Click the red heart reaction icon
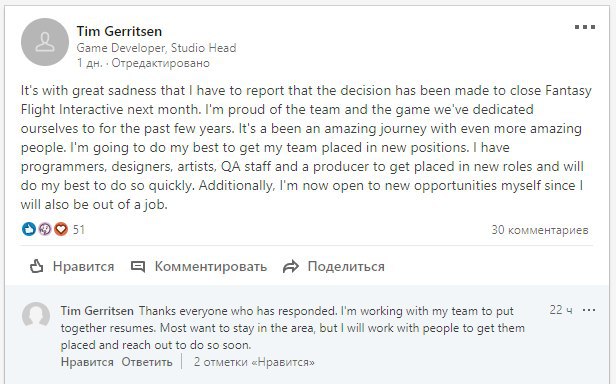The height and width of the screenshot is (384, 616). 61,229
